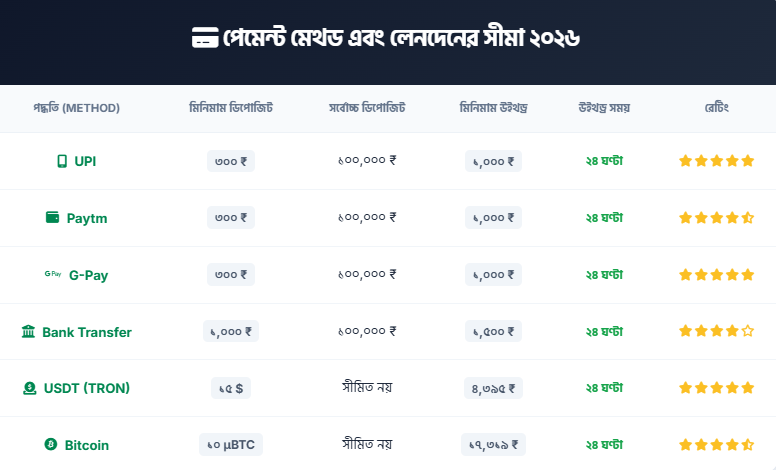Click the Bank Transfer building icon

[x=28, y=331]
